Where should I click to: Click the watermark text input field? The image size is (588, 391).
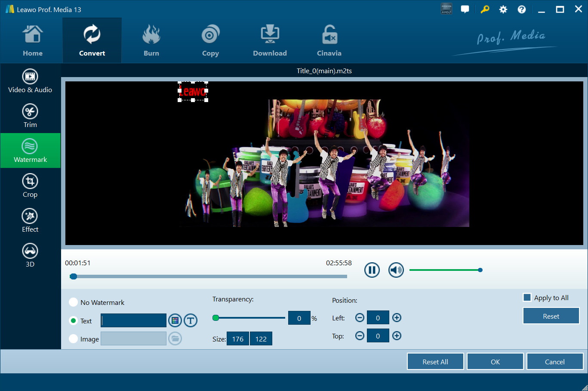[x=134, y=320]
